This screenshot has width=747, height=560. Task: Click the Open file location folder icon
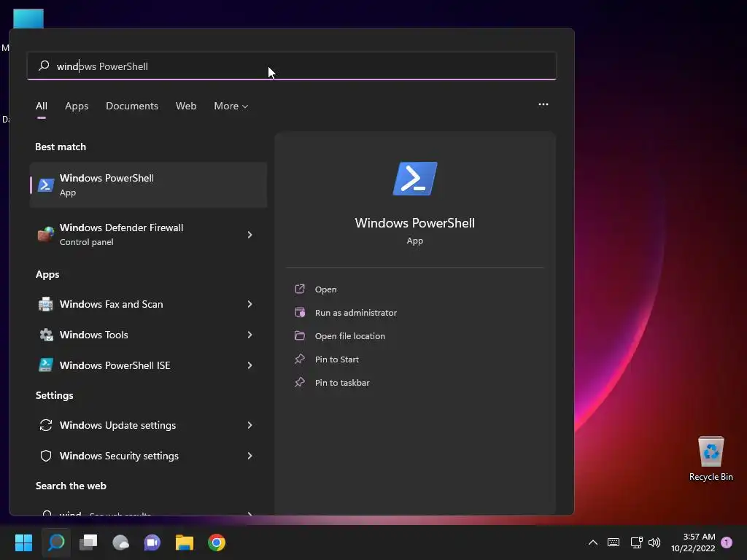pyautogui.click(x=300, y=335)
